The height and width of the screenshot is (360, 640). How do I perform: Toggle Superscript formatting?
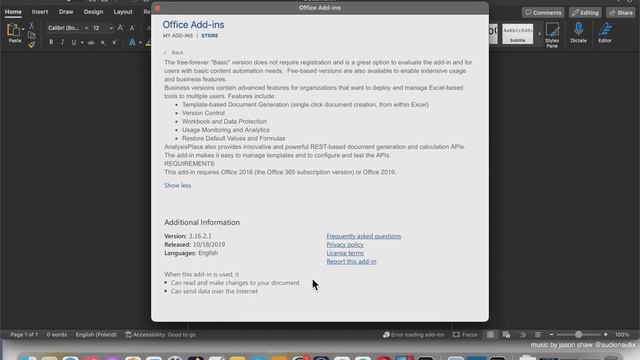click(x=115, y=42)
